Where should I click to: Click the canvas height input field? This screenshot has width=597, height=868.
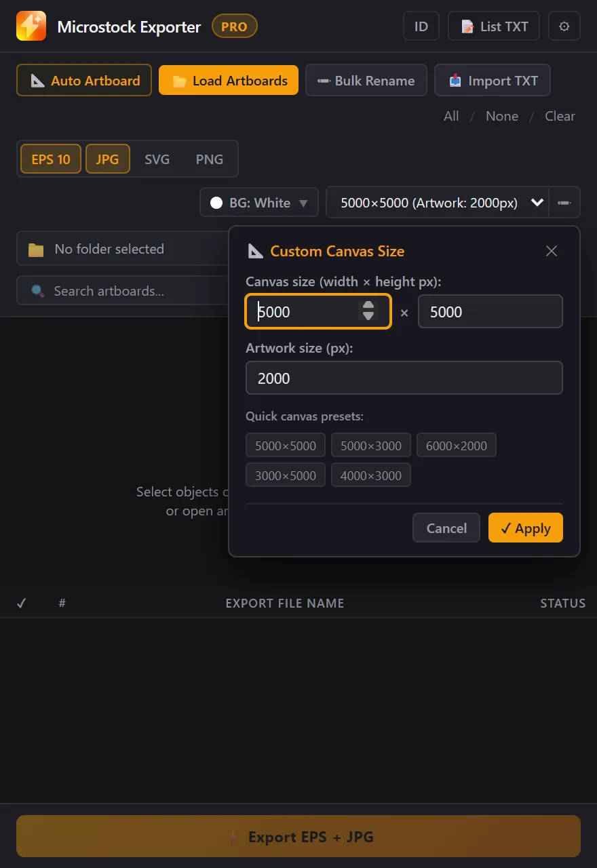tap(490, 312)
